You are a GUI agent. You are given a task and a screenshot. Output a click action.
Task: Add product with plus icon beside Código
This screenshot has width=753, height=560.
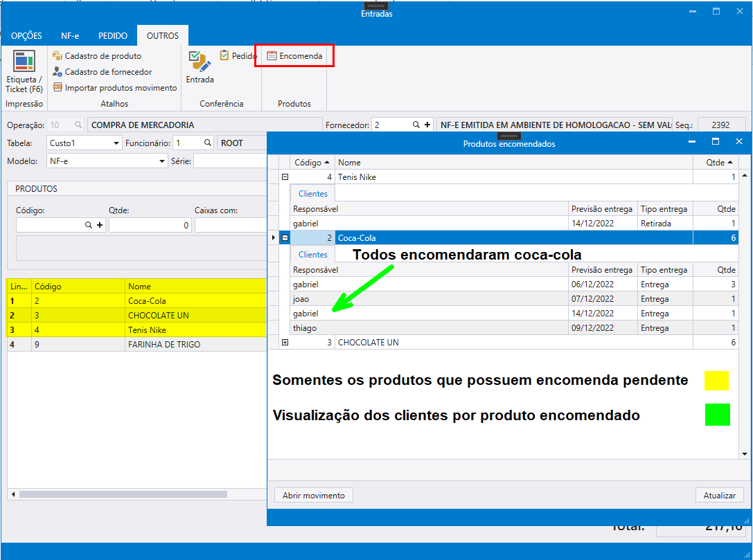100,225
